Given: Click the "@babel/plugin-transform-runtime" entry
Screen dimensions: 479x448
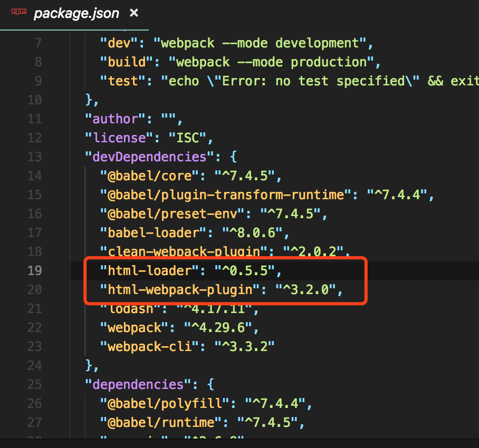Looking at the screenshot, I should (226, 195).
